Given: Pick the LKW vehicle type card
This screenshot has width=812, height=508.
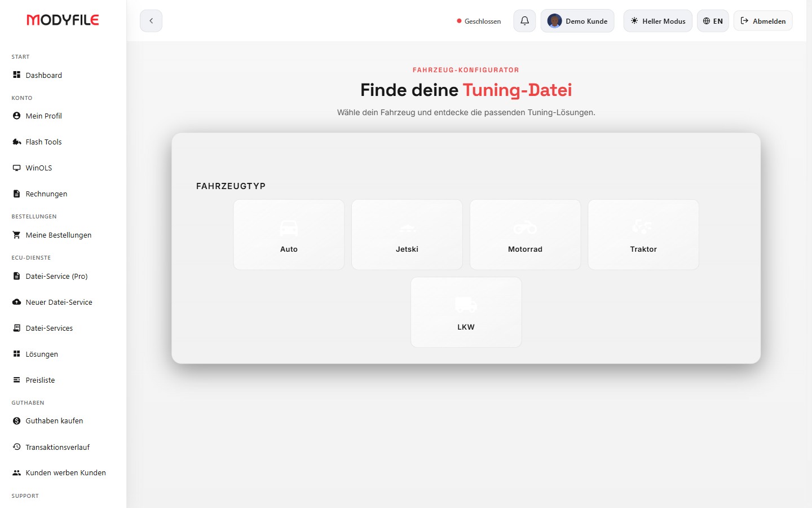Looking at the screenshot, I should pos(466,312).
